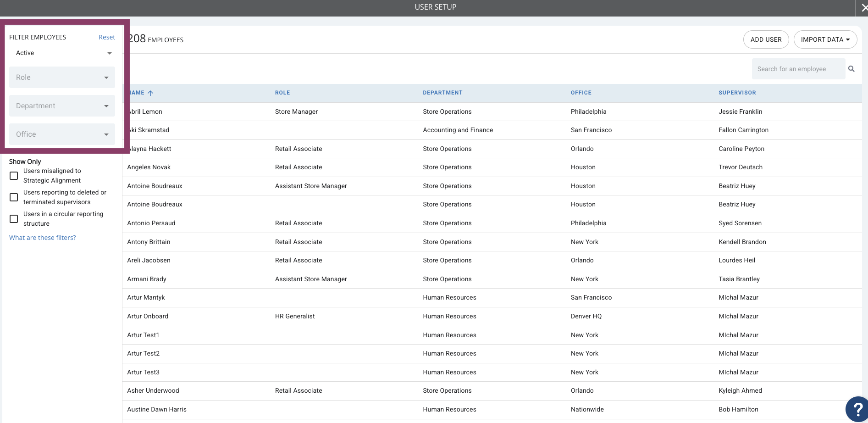Image resolution: width=868 pixels, height=423 pixels.
Task: Open the help question mark bubble
Action: point(857,409)
